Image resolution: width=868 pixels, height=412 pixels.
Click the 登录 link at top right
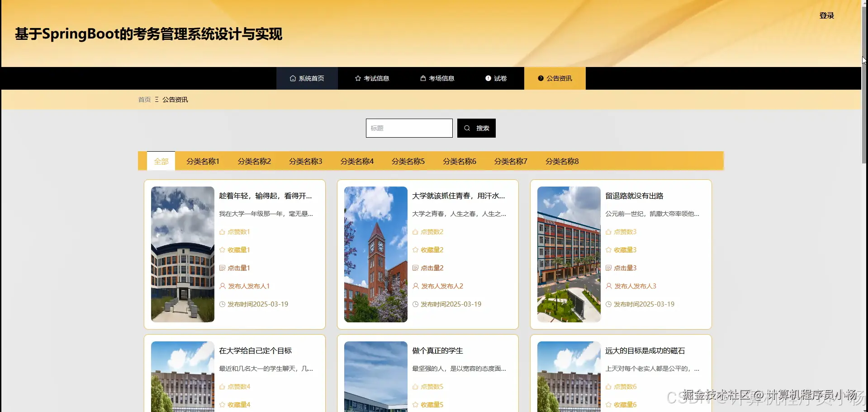tap(827, 15)
